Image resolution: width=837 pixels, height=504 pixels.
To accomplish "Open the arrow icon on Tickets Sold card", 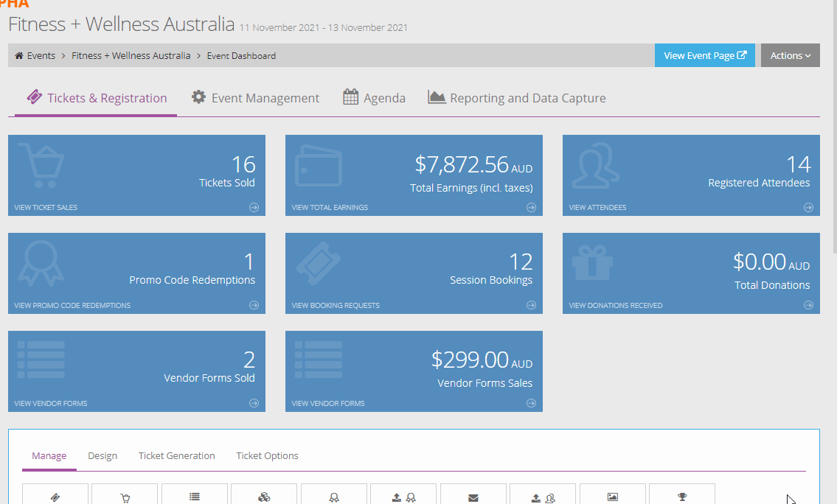I will pyautogui.click(x=254, y=208).
